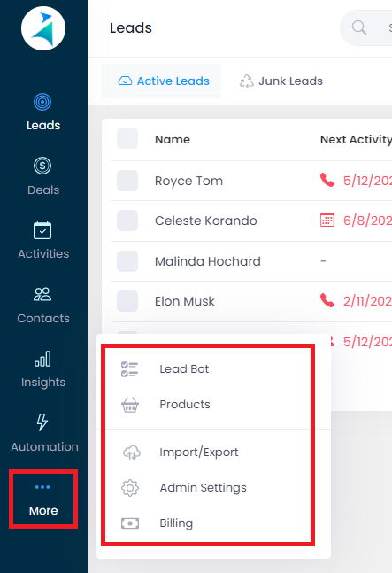Click the search magnifier icon

pos(359,27)
